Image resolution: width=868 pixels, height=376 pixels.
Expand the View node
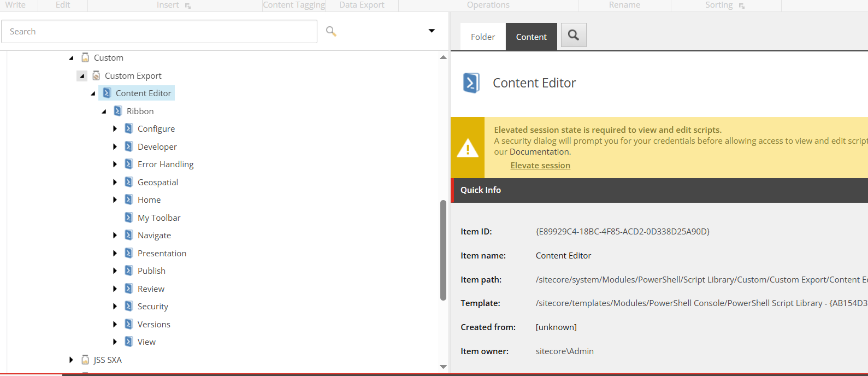coord(115,342)
